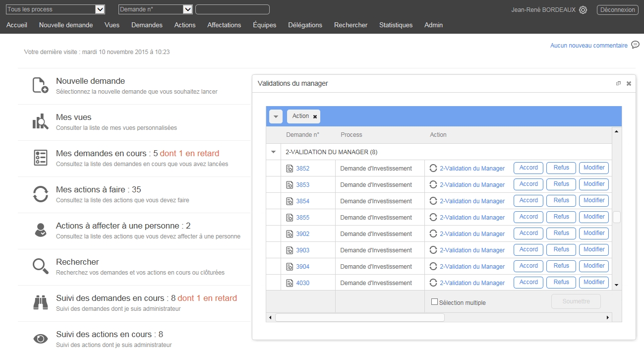Enable the Sélection multiple checkbox

point(434,302)
